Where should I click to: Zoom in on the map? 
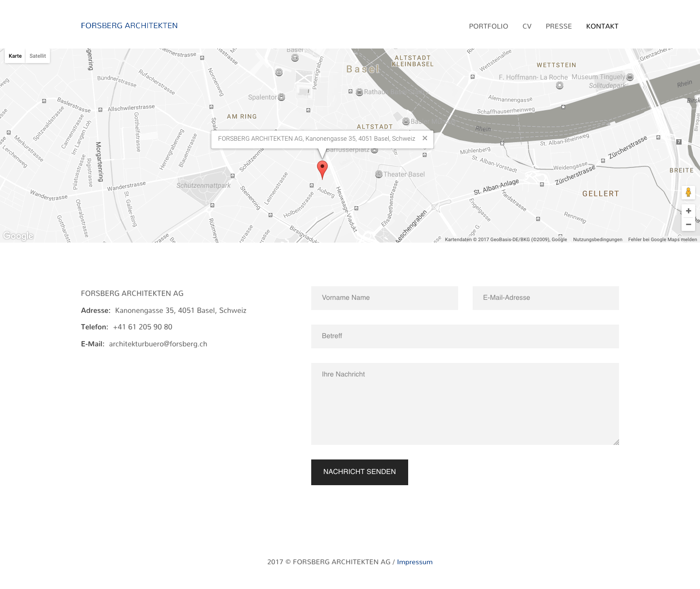(688, 211)
